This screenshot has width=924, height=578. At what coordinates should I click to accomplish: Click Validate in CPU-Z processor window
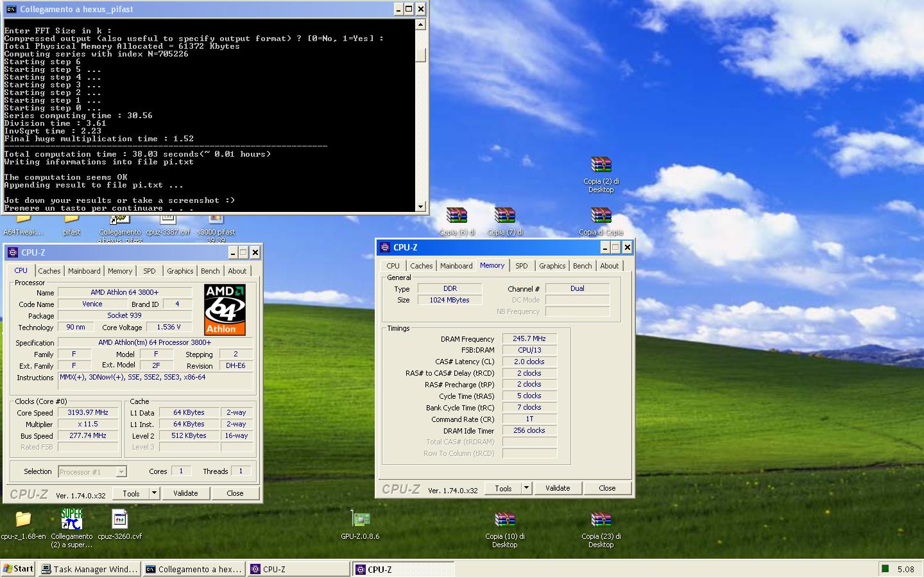[x=185, y=493]
